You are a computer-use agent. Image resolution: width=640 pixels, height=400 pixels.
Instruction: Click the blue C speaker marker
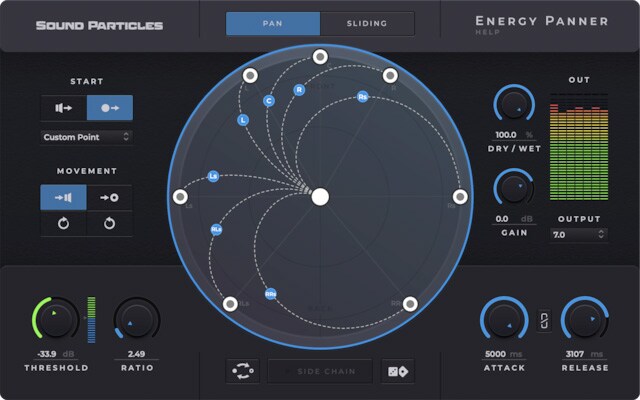[268, 101]
